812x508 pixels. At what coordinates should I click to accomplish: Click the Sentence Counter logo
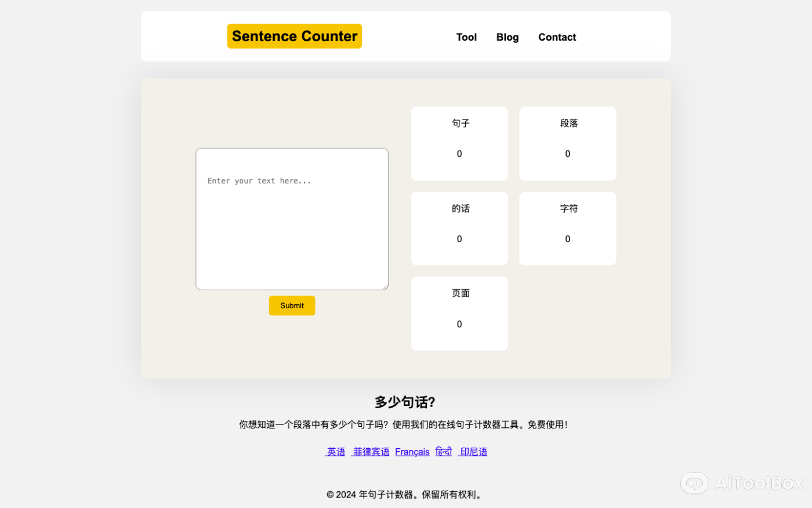pos(294,36)
